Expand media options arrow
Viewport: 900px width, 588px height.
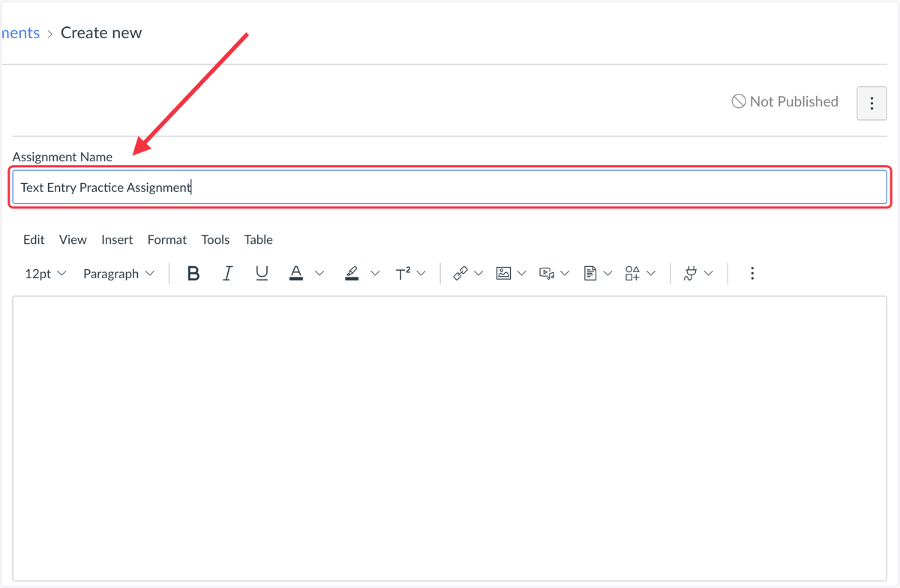tap(565, 274)
